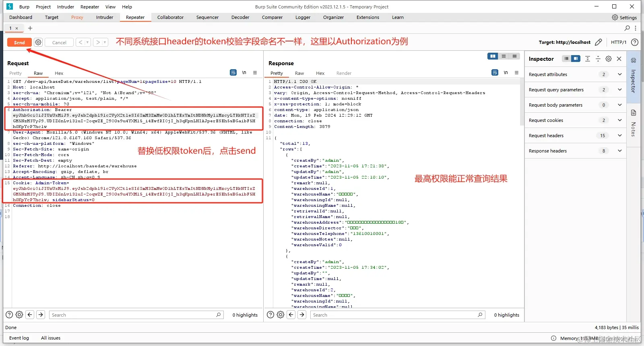The height and width of the screenshot is (346, 644).
Task: Open Inspector settings gear
Action: (x=609, y=59)
